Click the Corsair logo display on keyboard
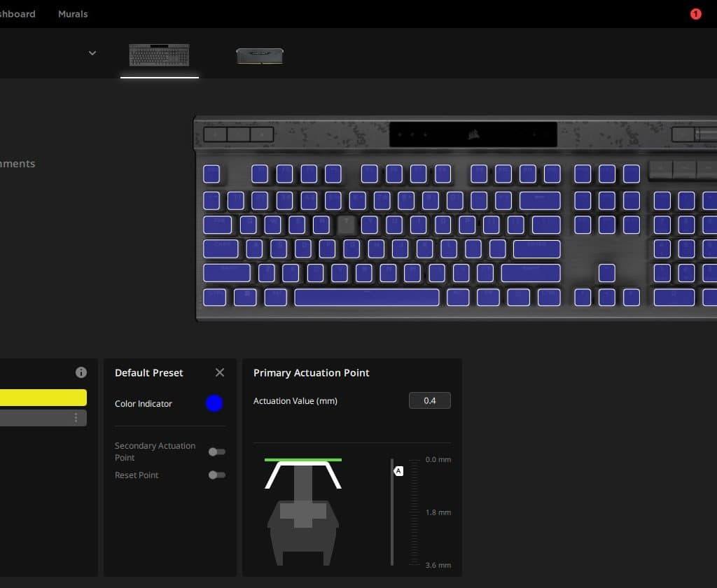The height and width of the screenshot is (588, 717). point(473,134)
